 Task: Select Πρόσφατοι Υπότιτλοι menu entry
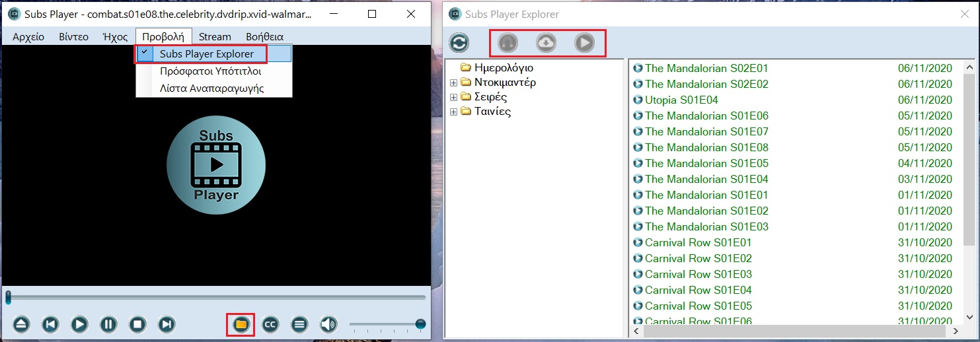211,71
